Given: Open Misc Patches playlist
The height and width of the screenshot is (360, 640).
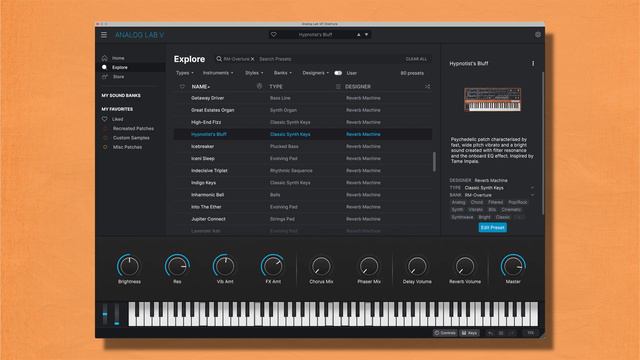Looking at the screenshot, I should tap(127, 147).
